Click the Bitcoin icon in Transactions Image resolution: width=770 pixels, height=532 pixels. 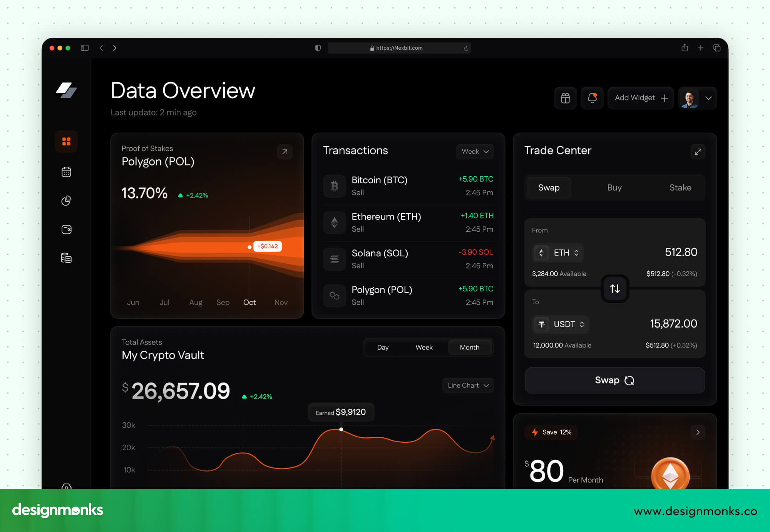(334, 186)
